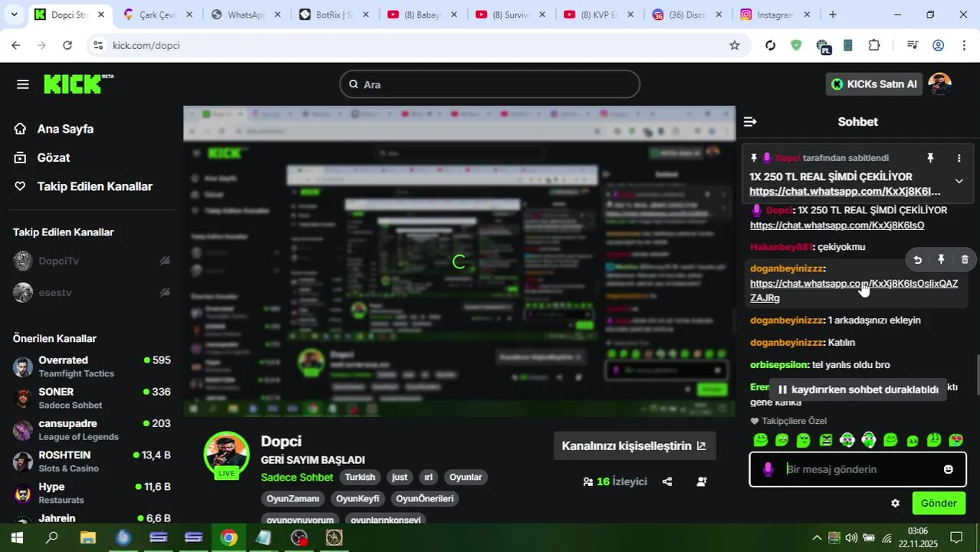Show hidden system tray icons

[817, 537]
